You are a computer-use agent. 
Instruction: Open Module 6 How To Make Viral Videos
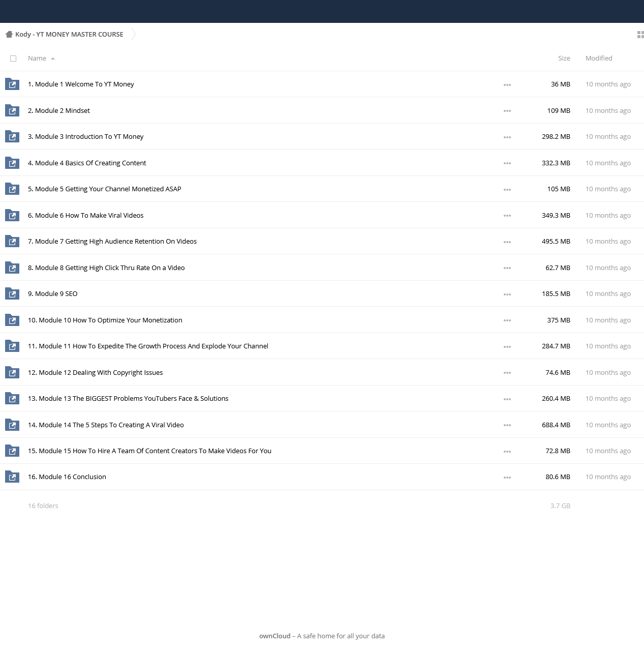pos(86,215)
